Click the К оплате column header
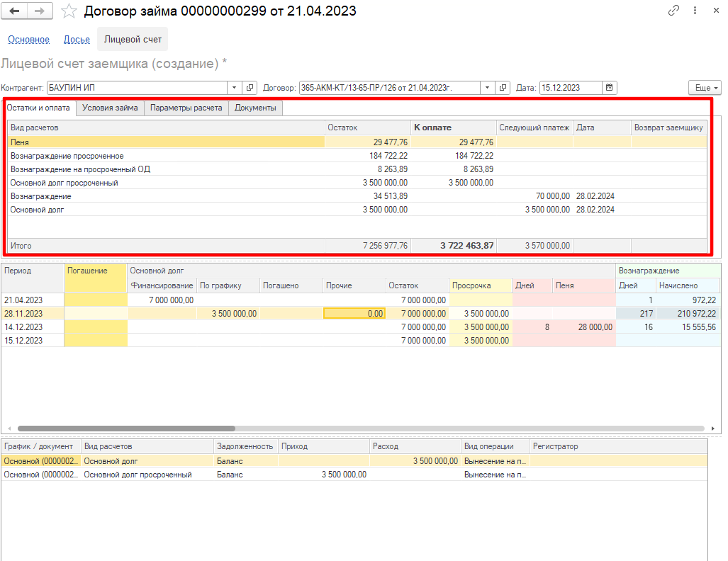Viewport: 728px width, 561px height. [454, 127]
